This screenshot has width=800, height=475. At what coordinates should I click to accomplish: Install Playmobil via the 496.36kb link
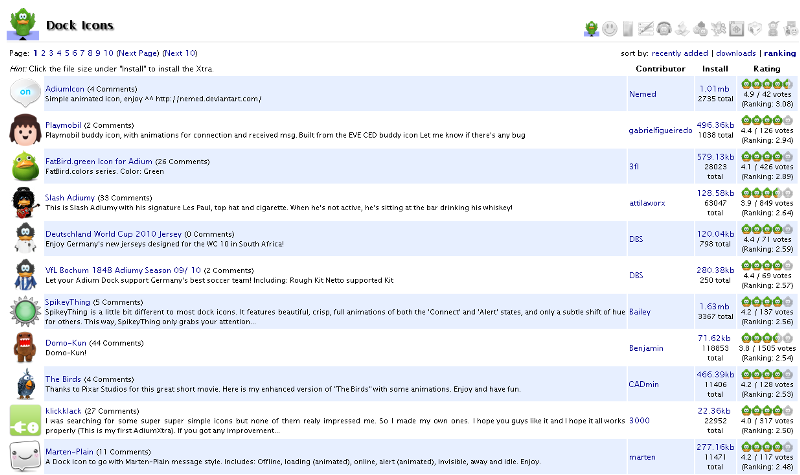tap(716, 125)
